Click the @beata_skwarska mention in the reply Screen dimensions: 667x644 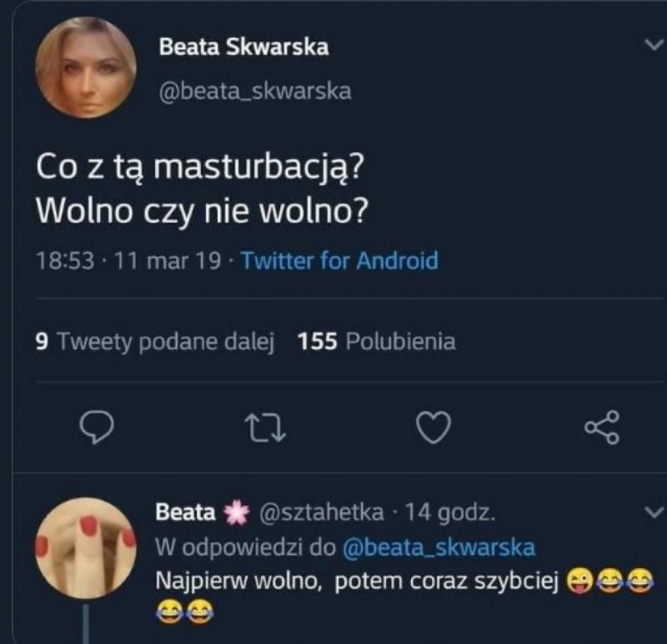439,547
